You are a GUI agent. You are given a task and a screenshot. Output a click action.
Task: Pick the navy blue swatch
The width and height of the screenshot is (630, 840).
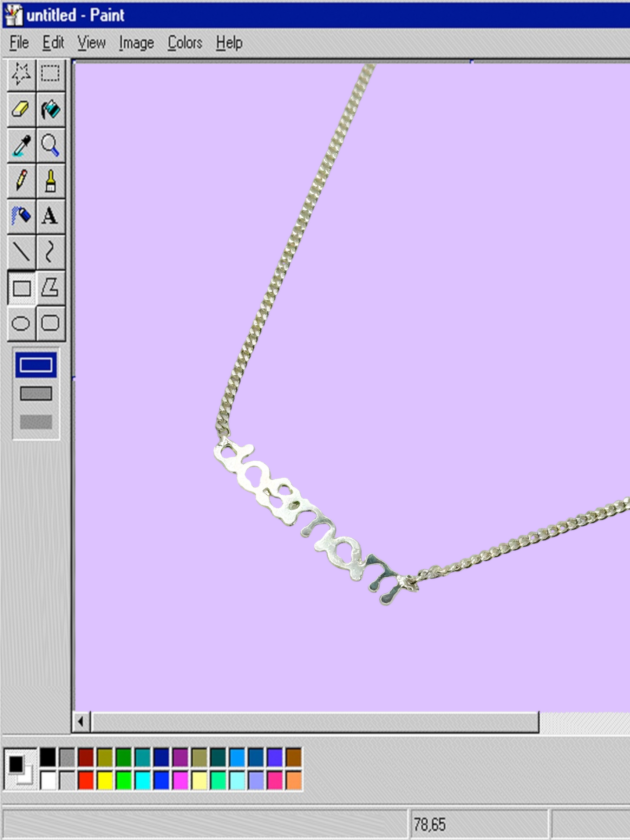click(161, 757)
